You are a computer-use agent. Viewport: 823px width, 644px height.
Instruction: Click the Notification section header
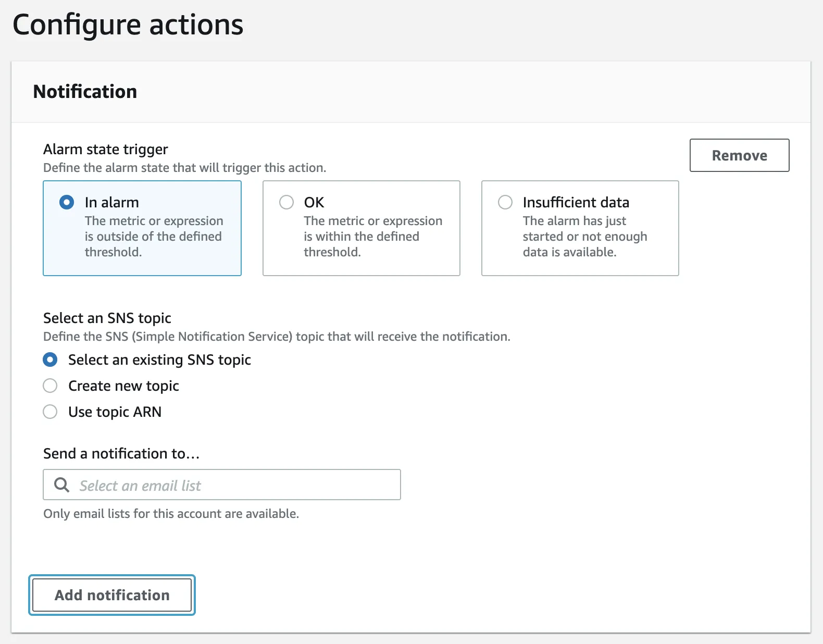click(85, 92)
